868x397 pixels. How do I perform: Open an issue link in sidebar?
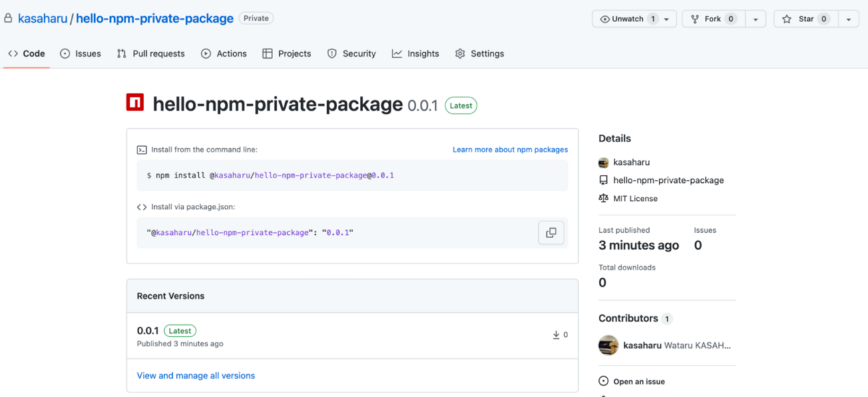click(639, 382)
